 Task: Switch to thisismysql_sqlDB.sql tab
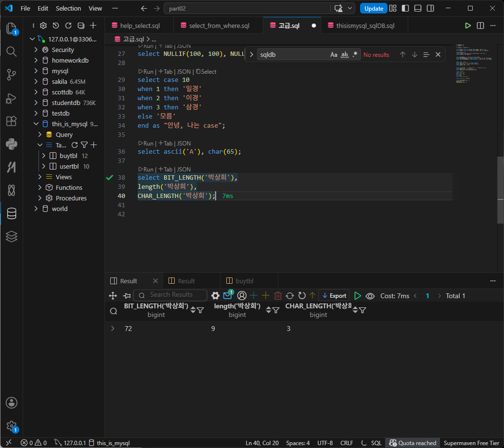(365, 26)
